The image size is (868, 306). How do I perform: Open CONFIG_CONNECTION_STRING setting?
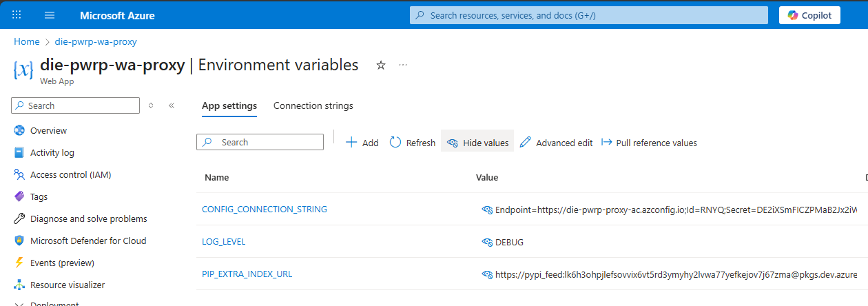click(x=265, y=209)
